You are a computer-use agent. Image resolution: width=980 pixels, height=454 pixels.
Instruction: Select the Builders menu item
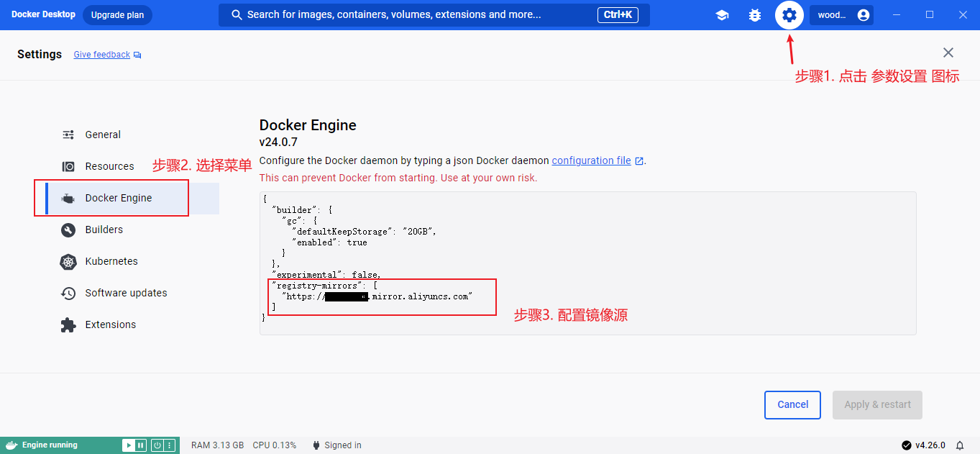(x=132, y=230)
